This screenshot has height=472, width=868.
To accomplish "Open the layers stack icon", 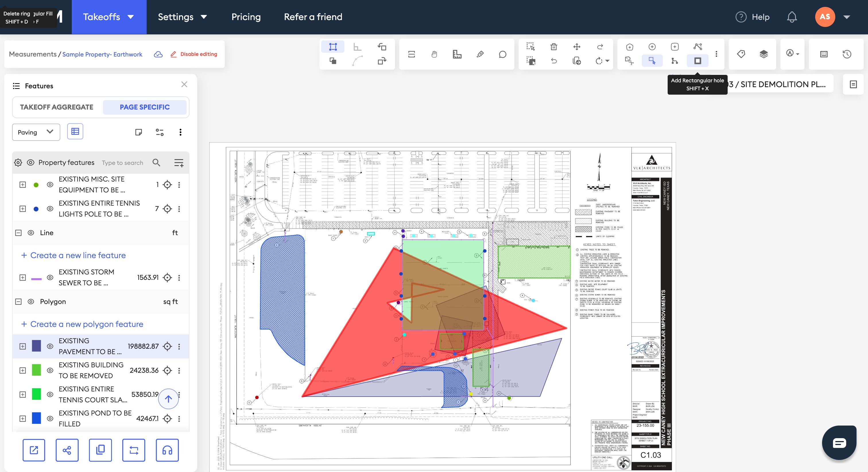I will tap(764, 54).
